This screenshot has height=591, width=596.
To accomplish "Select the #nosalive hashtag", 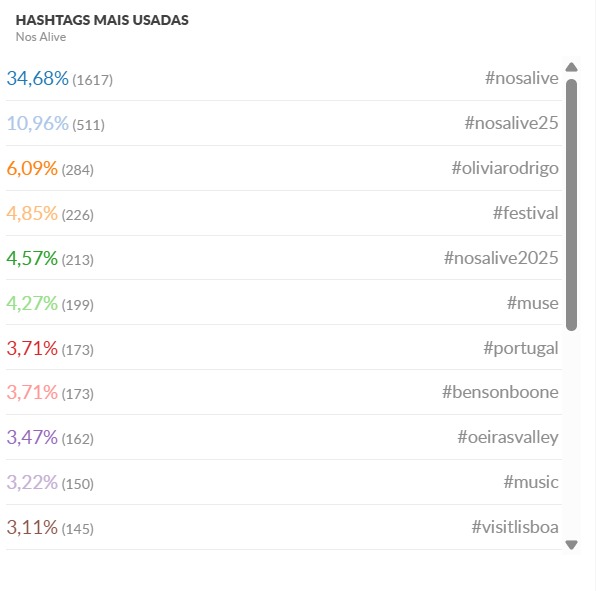I will click(x=522, y=78).
